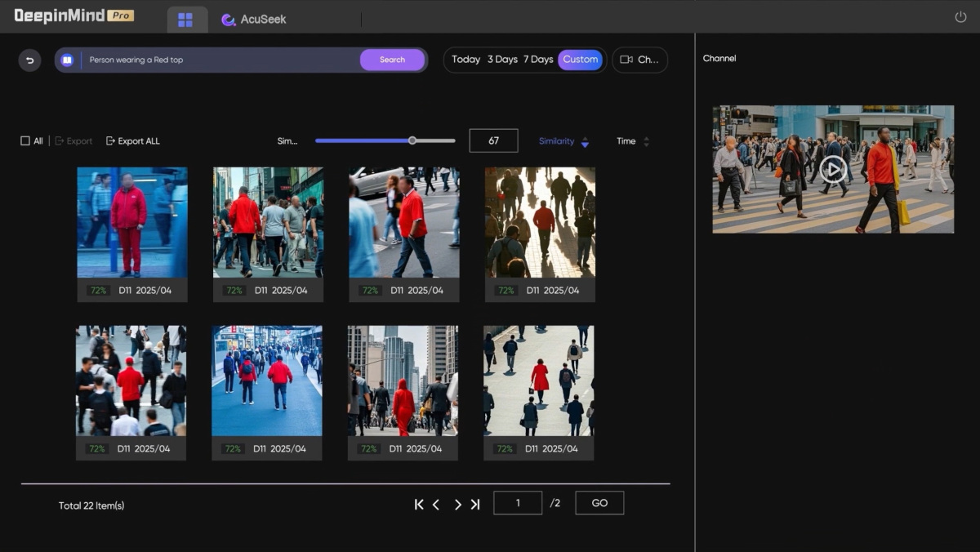Advance to the next results page
This screenshot has width=980, height=552.
[457, 505]
